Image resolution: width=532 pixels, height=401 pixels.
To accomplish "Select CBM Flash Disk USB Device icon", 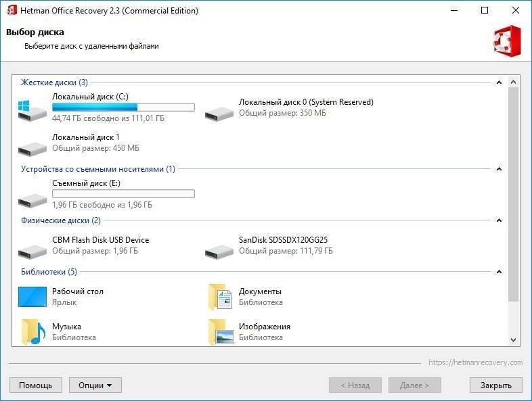I will 32,250.
